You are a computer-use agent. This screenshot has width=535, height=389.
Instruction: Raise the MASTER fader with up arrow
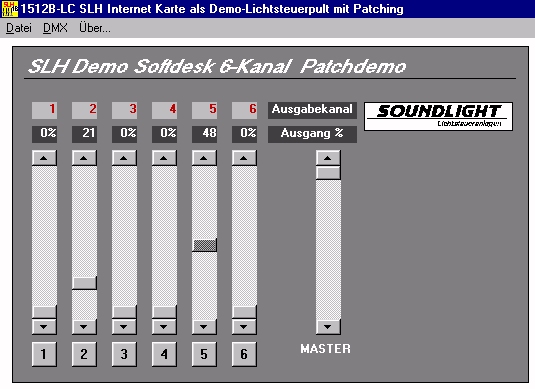(328, 158)
